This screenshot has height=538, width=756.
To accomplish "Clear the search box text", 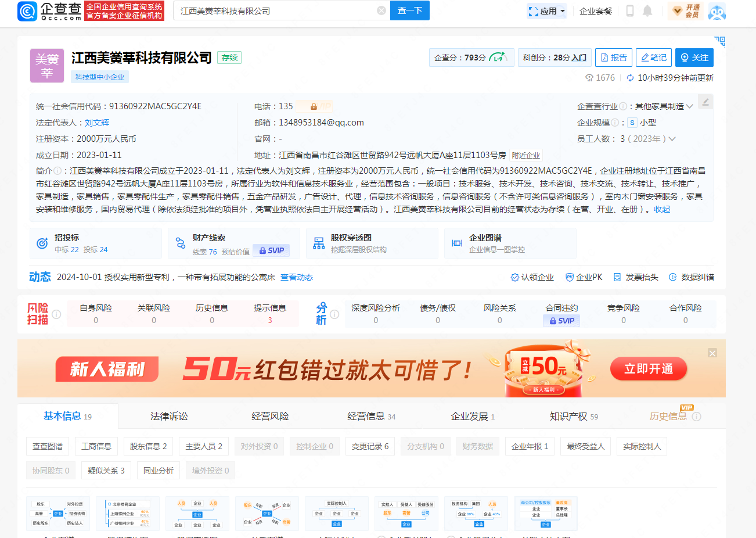I will click(381, 10).
